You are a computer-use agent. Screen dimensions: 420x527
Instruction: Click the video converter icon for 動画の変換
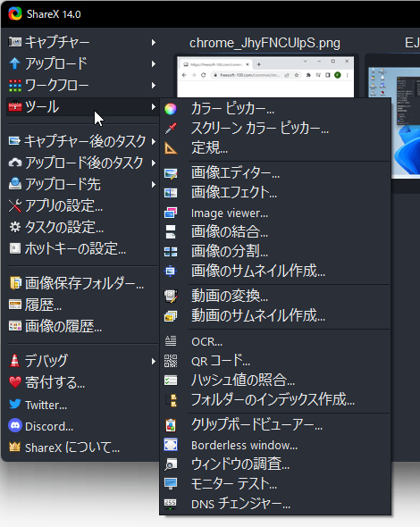pyautogui.click(x=171, y=296)
